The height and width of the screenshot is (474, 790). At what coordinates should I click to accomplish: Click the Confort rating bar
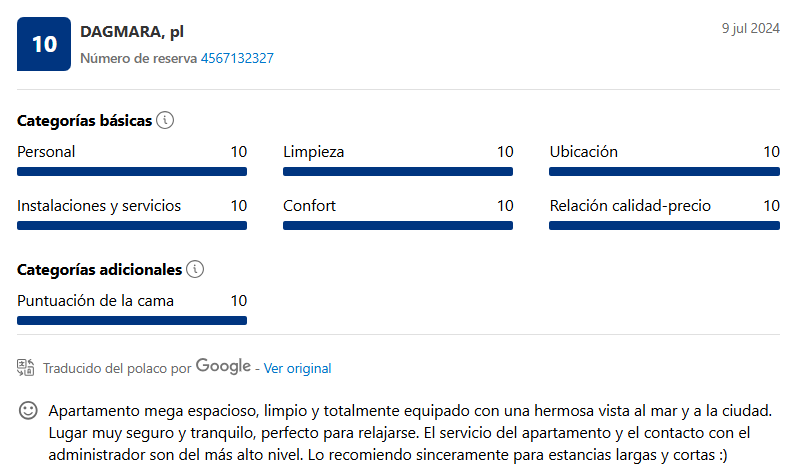click(398, 226)
